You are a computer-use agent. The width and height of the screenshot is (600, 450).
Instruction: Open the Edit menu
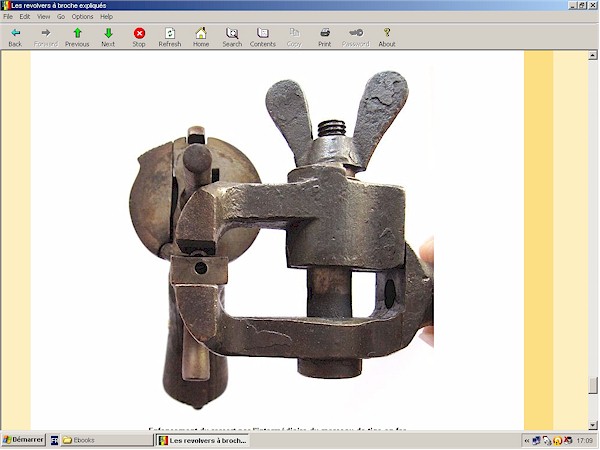click(25, 16)
